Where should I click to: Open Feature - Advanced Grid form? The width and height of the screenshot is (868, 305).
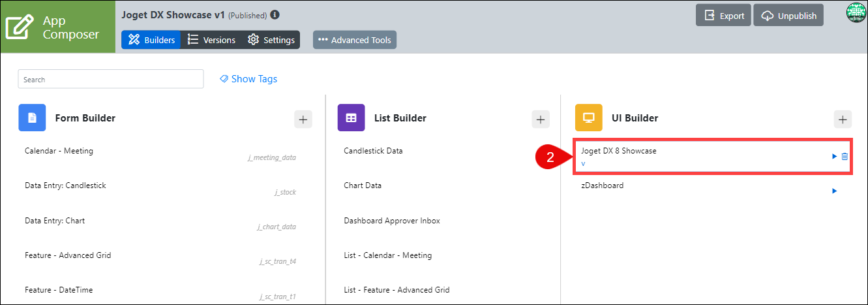tap(68, 255)
